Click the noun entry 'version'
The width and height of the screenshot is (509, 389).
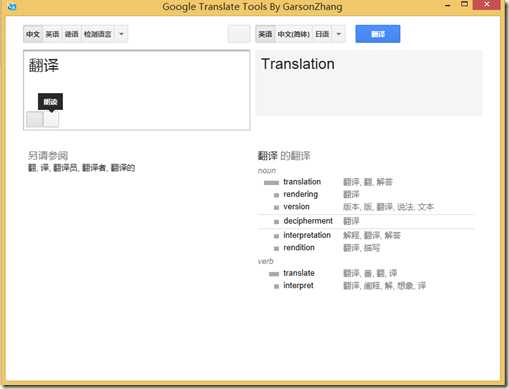coord(296,207)
